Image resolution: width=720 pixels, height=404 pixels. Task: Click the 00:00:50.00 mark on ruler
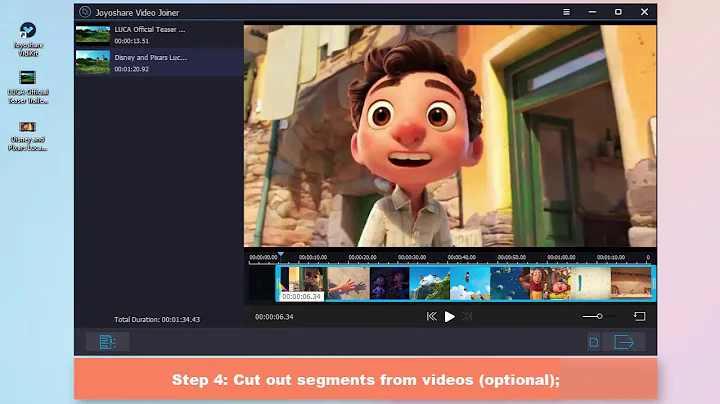tap(512, 258)
